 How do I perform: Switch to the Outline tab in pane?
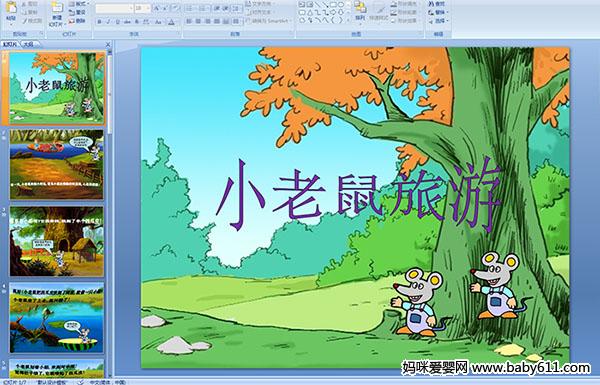28,44
